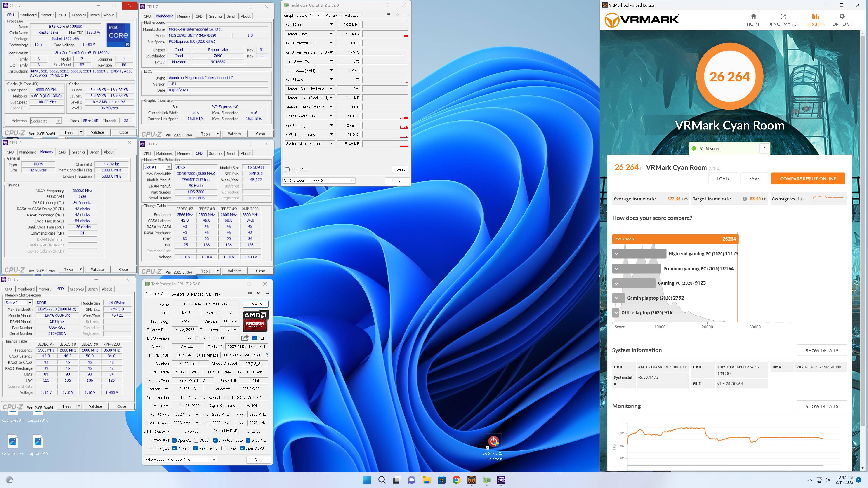Open GPU selector in GPU-Z Sensors window
The width and height of the screenshot is (868, 488).
coord(318,181)
